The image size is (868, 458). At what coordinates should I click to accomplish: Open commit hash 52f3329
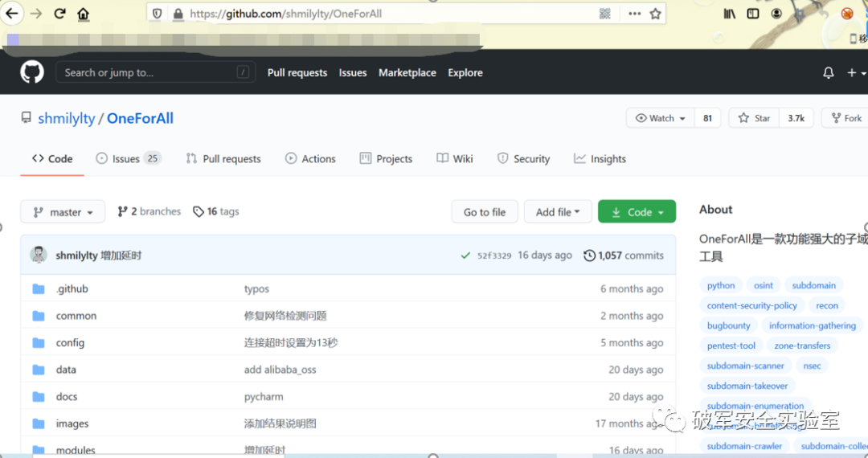pyautogui.click(x=494, y=256)
